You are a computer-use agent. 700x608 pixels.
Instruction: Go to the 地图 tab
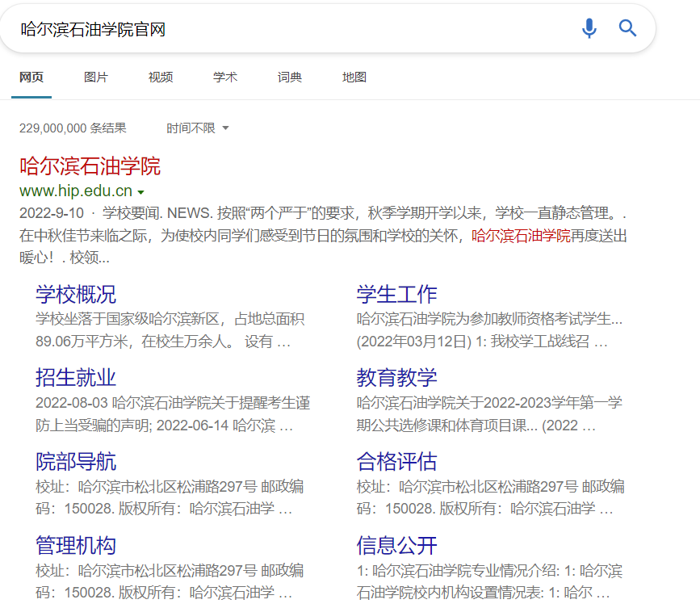354,78
